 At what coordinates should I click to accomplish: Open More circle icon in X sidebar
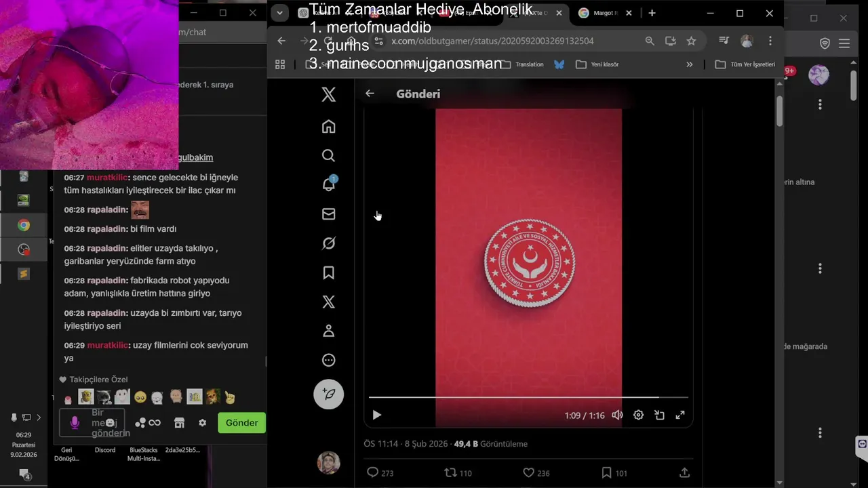click(328, 360)
